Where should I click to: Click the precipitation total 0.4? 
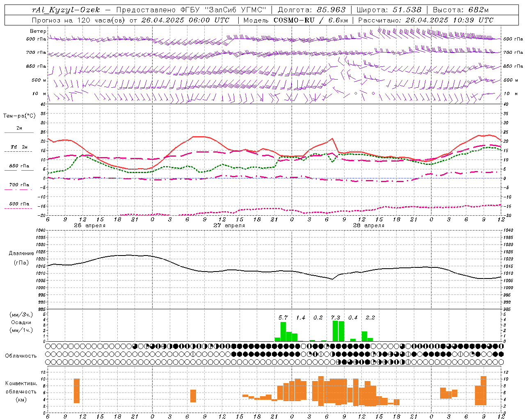click(x=353, y=317)
